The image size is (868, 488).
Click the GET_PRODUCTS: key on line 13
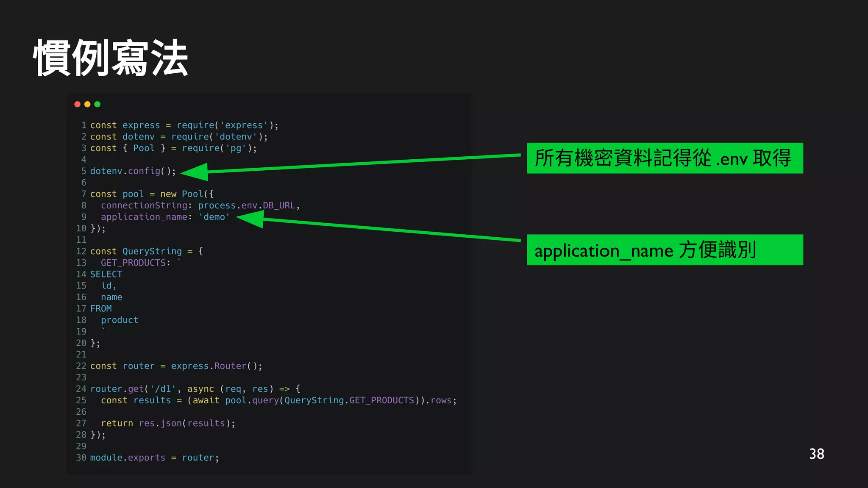(136, 263)
